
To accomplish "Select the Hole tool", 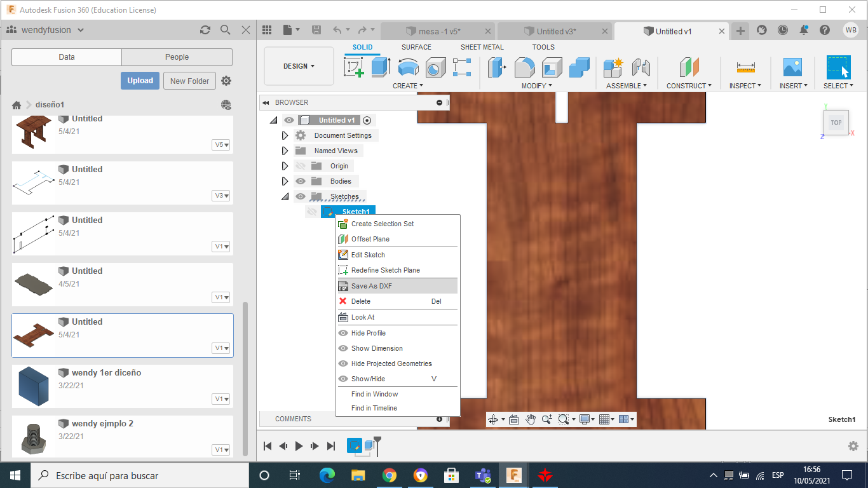I will pos(435,67).
